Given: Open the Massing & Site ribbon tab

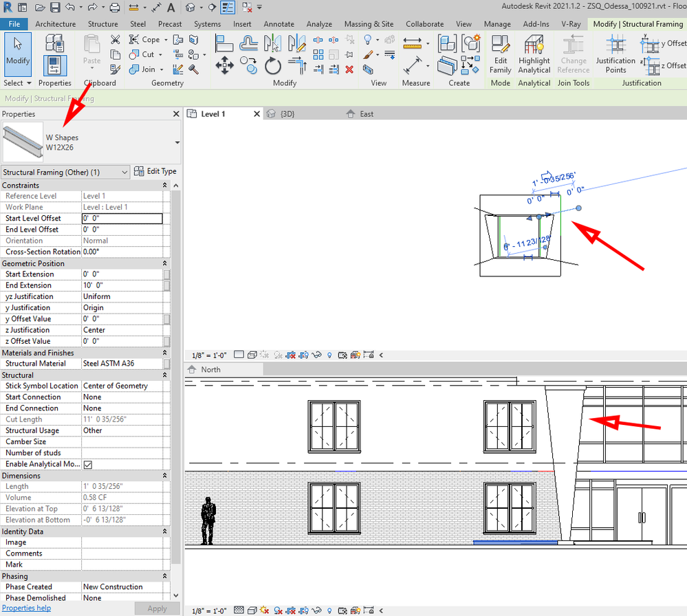Looking at the screenshot, I should click(x=369, y=23).
